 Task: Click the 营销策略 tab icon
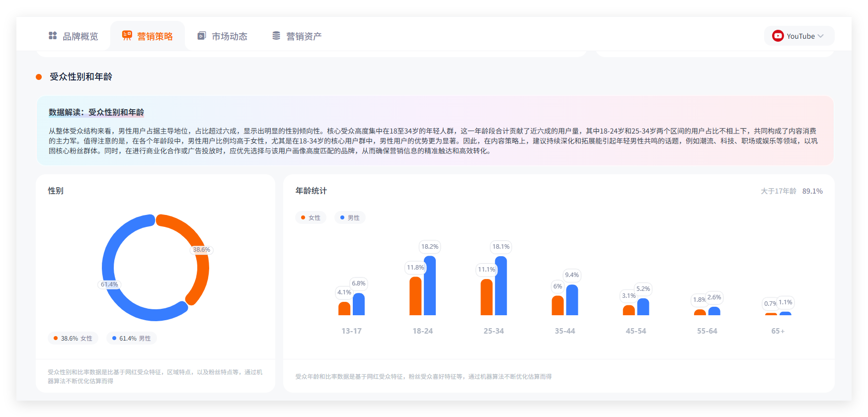(127, 36)
